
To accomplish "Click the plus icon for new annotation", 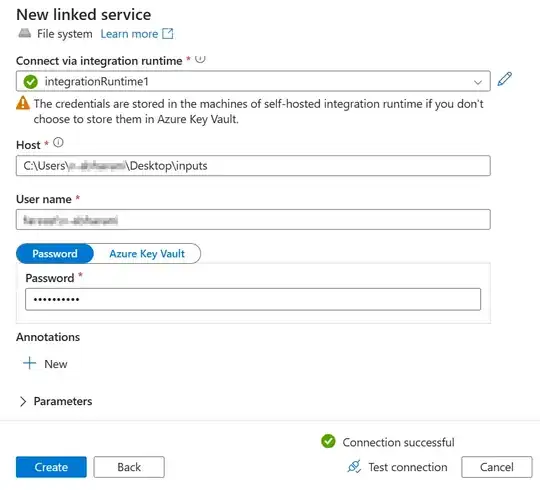I will pyautogui.click(x=30, y=363).
